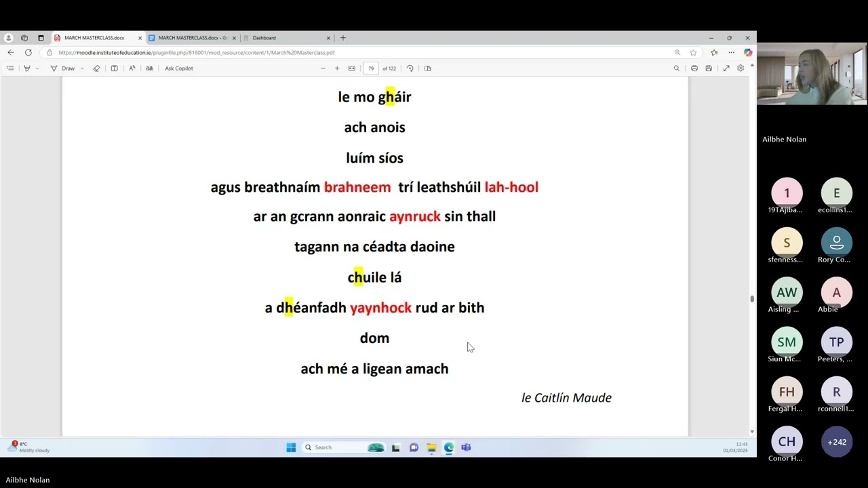The height and width of the screenshot is (488, 868).
Task: Open the Favorites list icon
Action: (714, 52)
